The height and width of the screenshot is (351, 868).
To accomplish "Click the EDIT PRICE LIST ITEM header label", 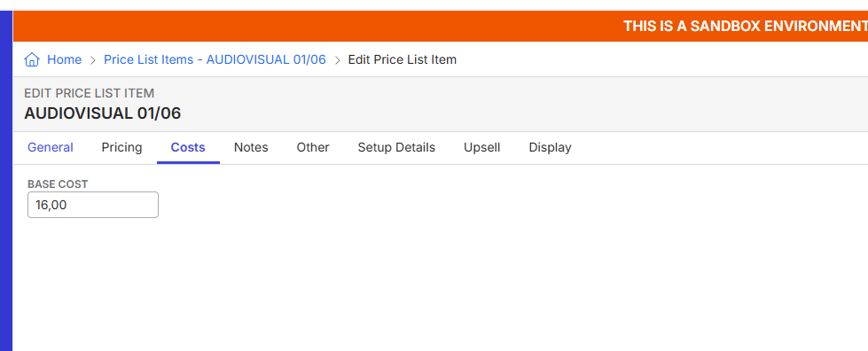I will click(90, 93).
